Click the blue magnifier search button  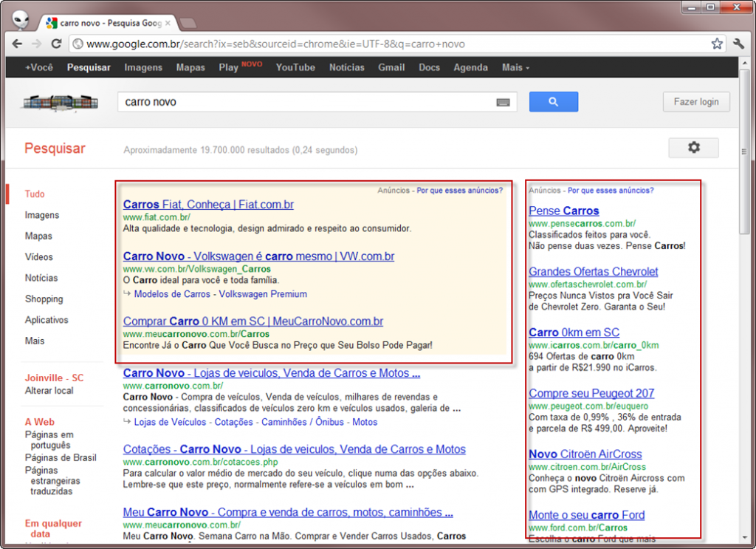[x=553, y=101]
